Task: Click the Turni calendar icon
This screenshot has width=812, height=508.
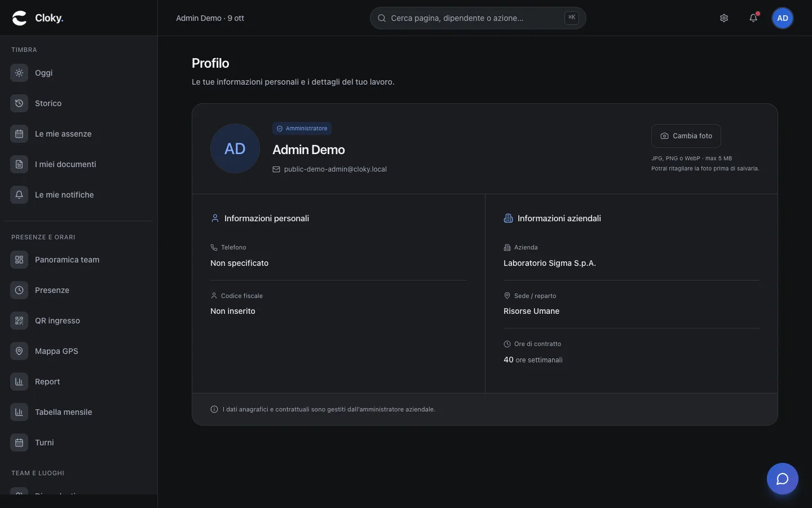Action: (19, 443)
